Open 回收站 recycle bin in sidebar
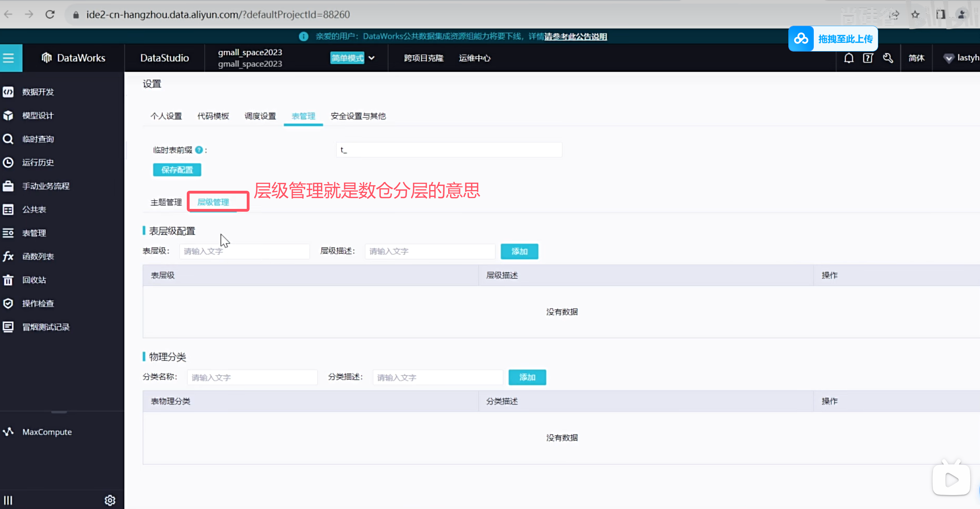 pyautogui.click(x=34, y=280)
